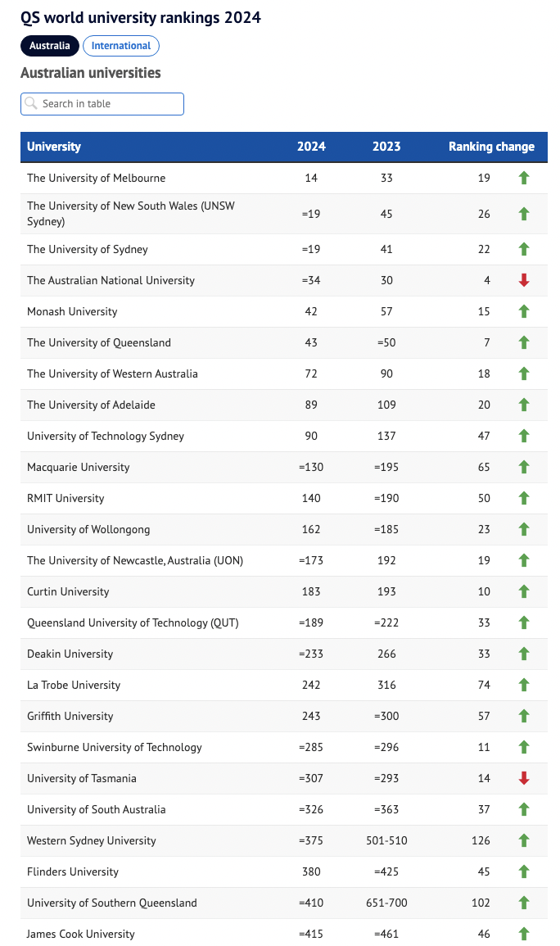Click La Trobe University's green up arrow
560x946 pixels.
click(524, 685)
